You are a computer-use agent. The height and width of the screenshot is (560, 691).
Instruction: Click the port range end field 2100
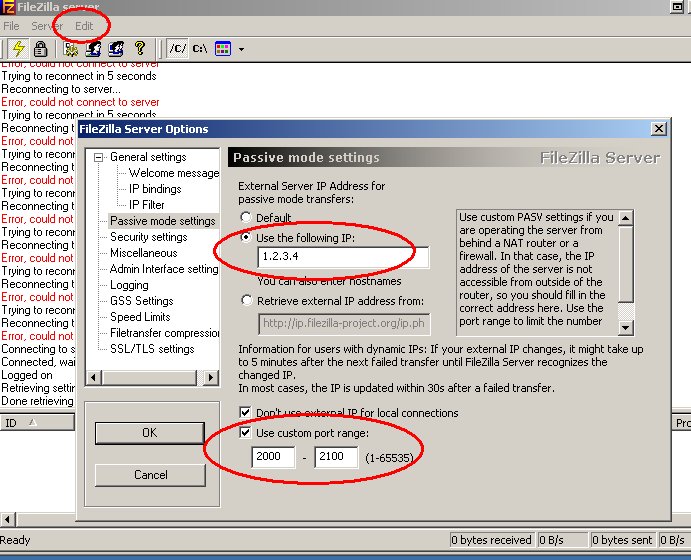point(336,457)
